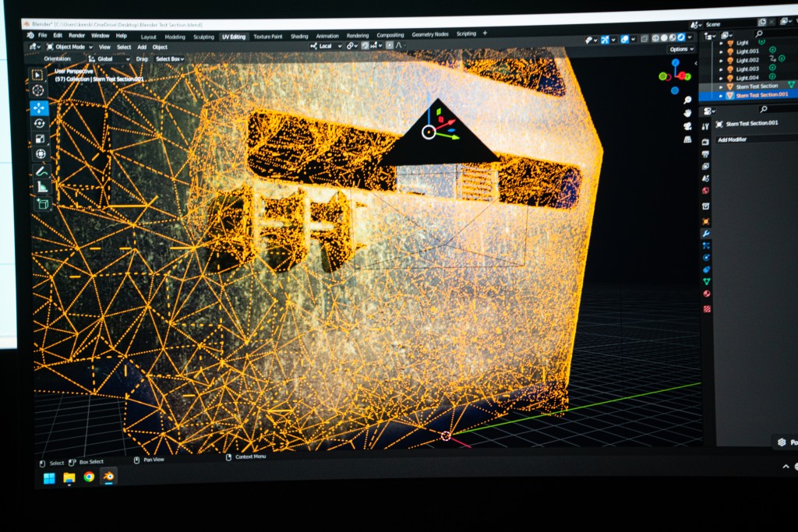
Task: Expand the Light.002 tree item
Action: (722, 60)
